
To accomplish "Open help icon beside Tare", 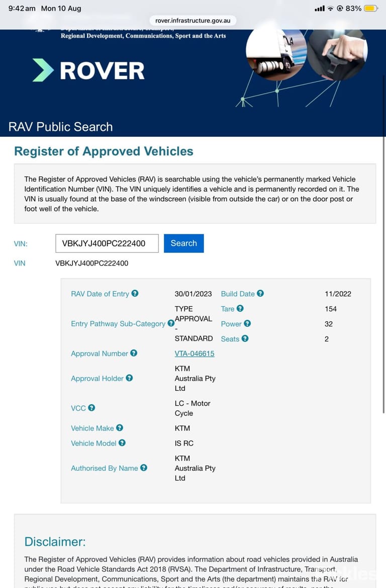I will 240,308.
